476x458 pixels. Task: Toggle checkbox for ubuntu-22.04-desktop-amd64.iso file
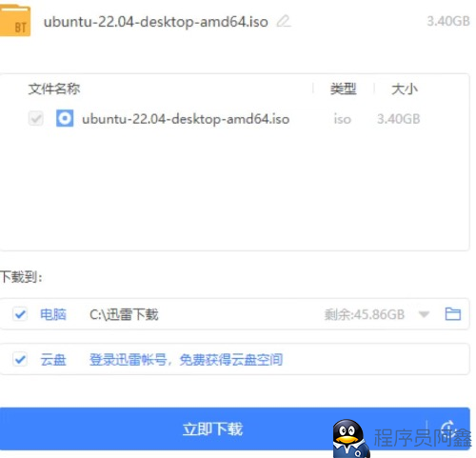tap(36, 119)
